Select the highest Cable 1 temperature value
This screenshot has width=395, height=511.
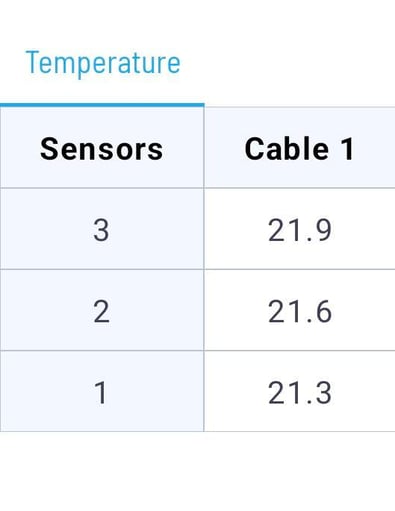pos(299,229)
